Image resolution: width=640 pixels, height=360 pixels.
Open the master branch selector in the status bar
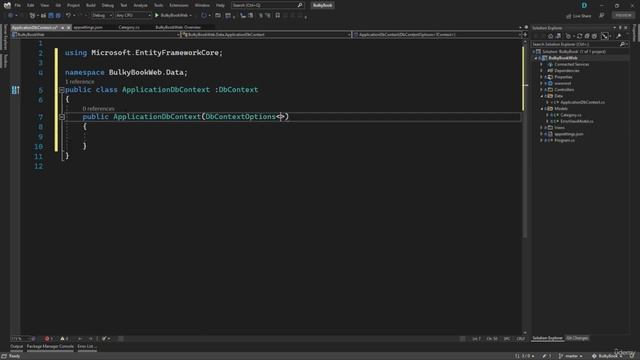pyautogui.click(x=571, y=356)
